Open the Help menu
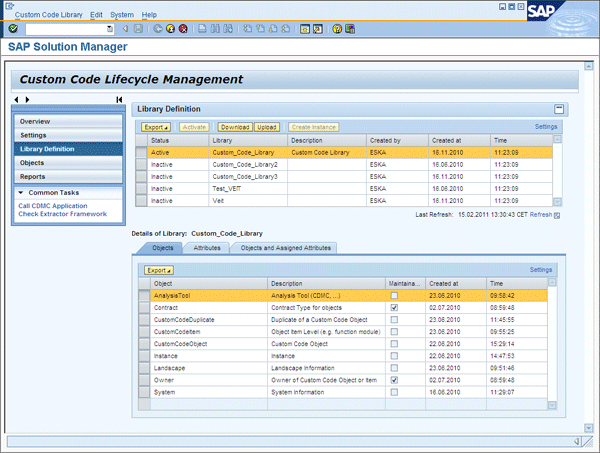Image resolution: width=600 pixels, height=453 pixels. [x=149, y=15]
